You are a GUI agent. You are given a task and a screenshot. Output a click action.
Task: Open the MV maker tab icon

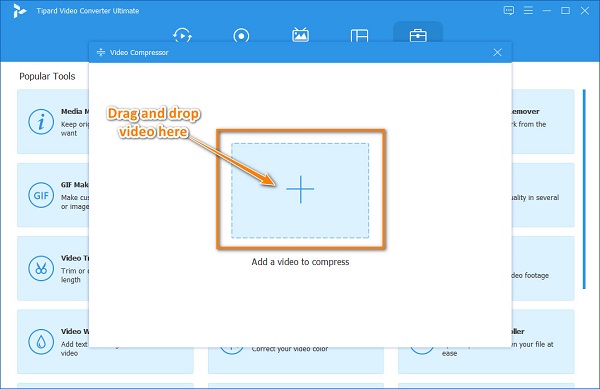click(x=300, y=35)
